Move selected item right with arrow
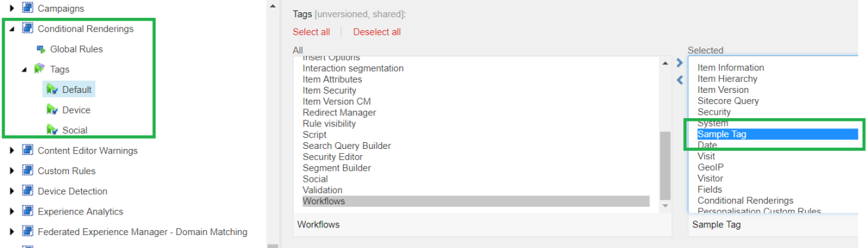 [x=679, y=63]
